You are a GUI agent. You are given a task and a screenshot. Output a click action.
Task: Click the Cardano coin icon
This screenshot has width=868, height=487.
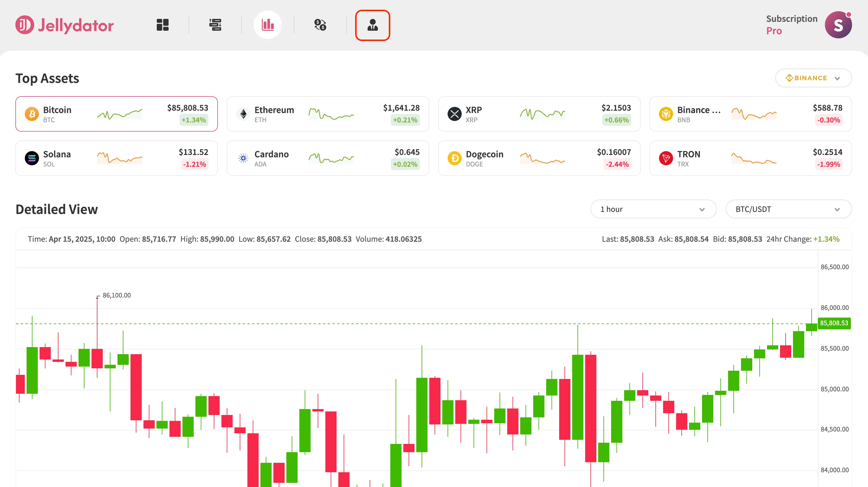pyautogui.click(x=243, y=158)
